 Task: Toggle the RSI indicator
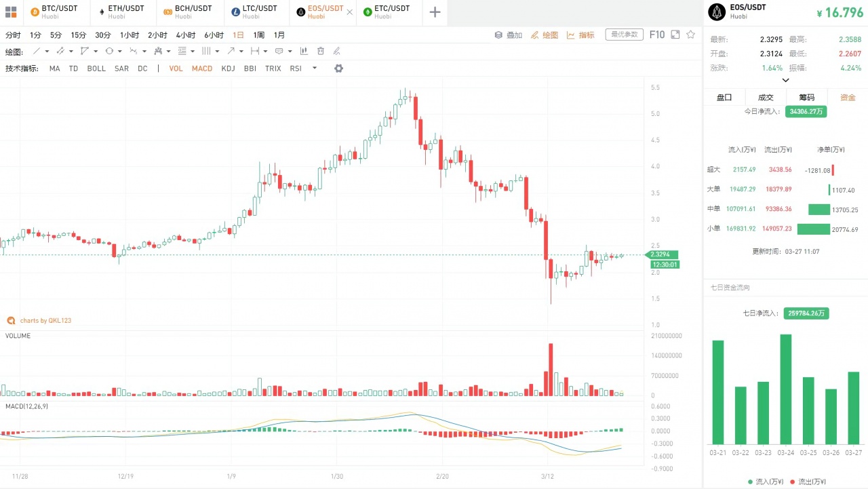(x=296, y=69)
